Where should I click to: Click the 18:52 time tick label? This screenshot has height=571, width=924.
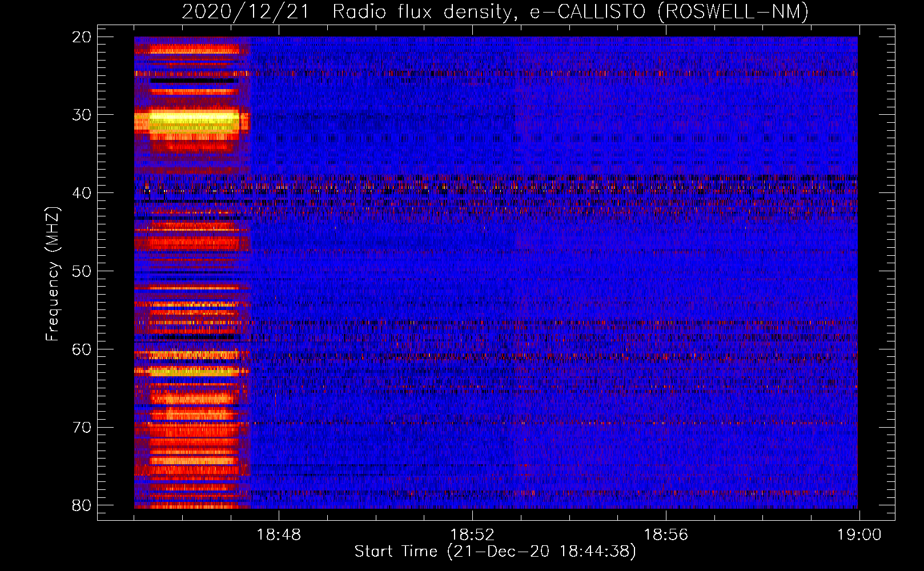(x=472, y=535)
